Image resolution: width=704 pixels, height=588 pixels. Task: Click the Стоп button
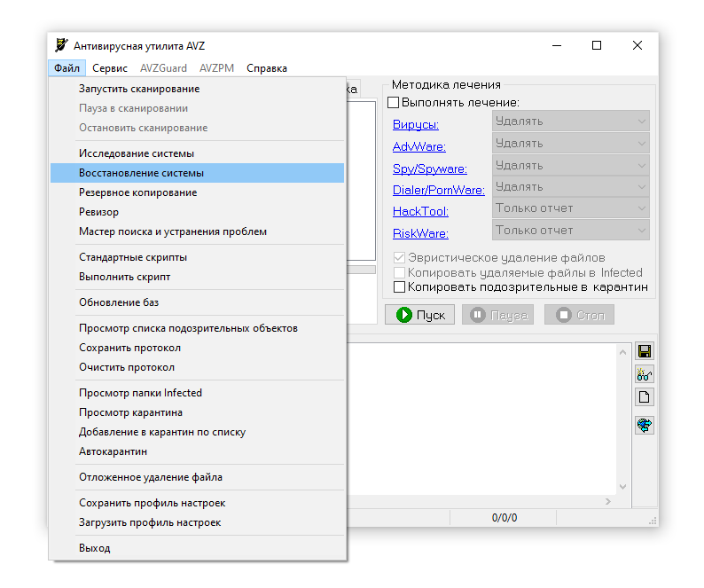point(579,315)
